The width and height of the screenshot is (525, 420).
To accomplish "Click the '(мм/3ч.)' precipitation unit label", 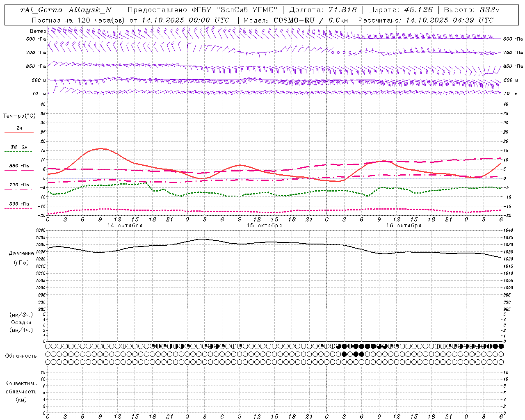I will click(x=21, y=315).
